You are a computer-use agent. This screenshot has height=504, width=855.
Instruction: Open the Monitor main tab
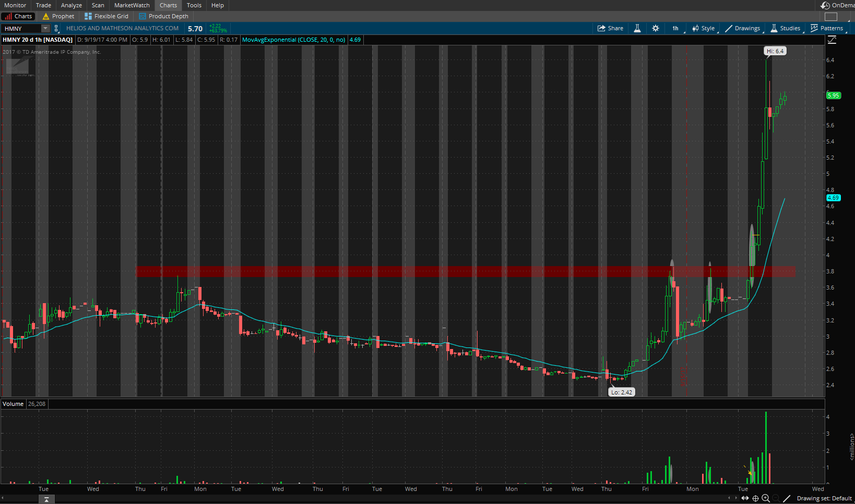[15, 5]
